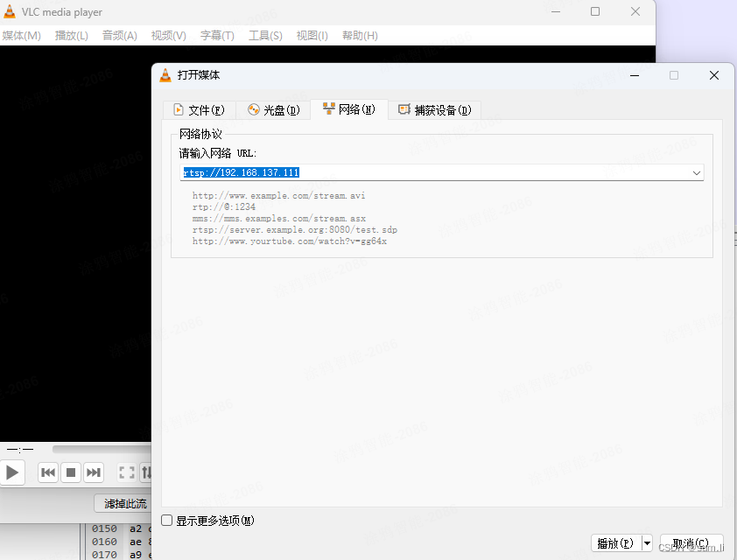Open the 视图(I) menu

click(312, 36)
